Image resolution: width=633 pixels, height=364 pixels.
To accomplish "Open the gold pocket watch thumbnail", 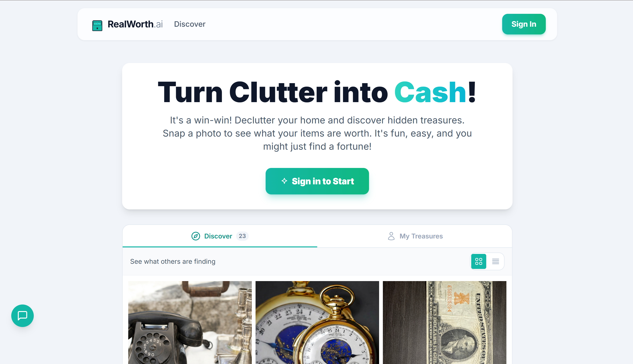I will click(317, 322).
